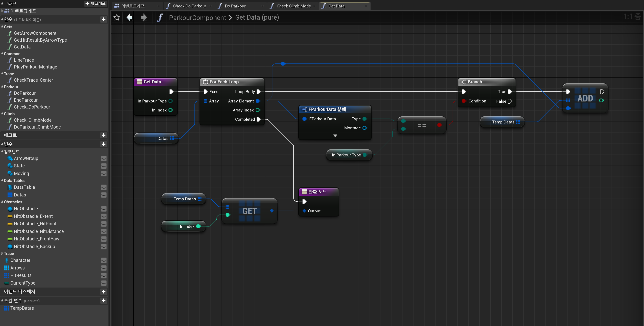Viewport: 644px width, 326px height.
Task: Click the Get Data entry node header
Action: [x=156, y=82]
